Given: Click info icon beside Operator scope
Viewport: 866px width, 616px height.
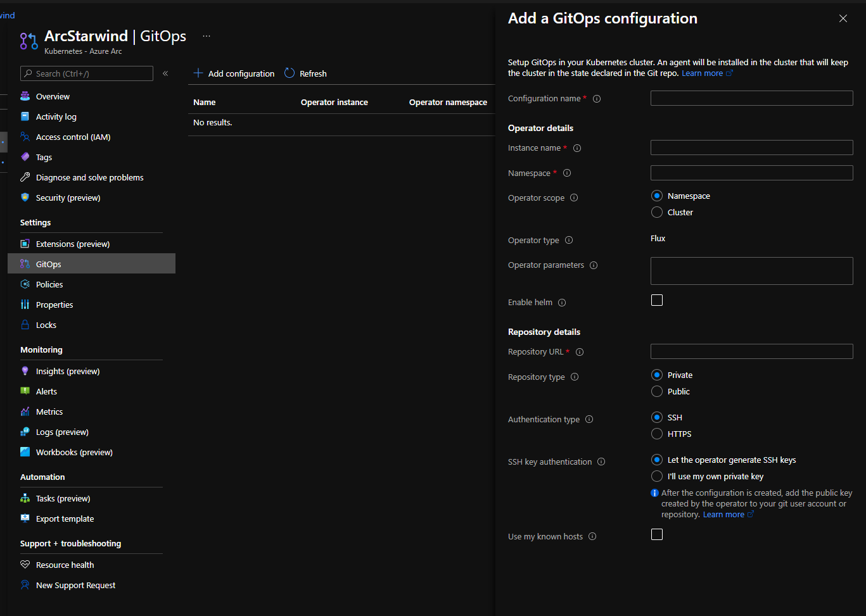Looking at the screenshot, I should pyautogui.click(x=574, y=198).
